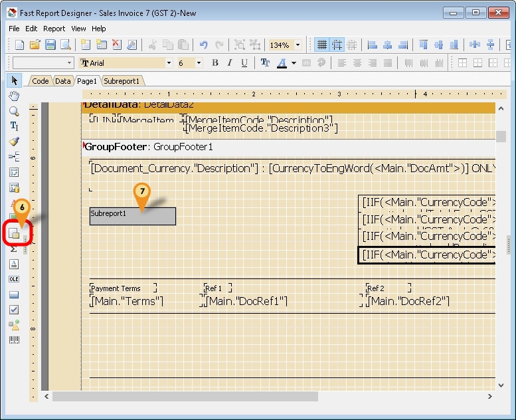Screen dimensions: 516x420
Task: Expand the Arial font name dropdown
Action: coord(170,63)
